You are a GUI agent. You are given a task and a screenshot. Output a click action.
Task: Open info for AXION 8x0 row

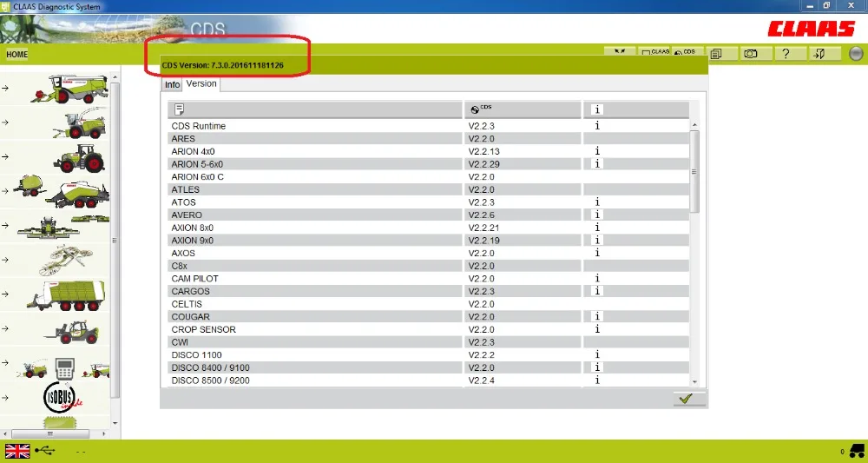597,228
